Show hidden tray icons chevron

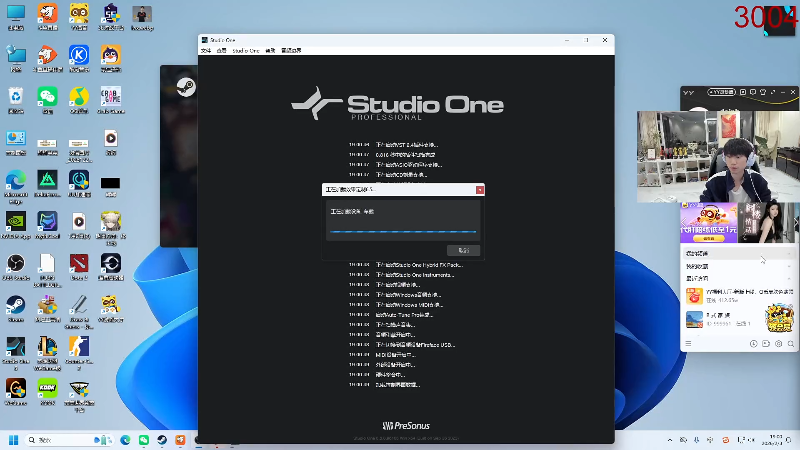tap(670, 440)
